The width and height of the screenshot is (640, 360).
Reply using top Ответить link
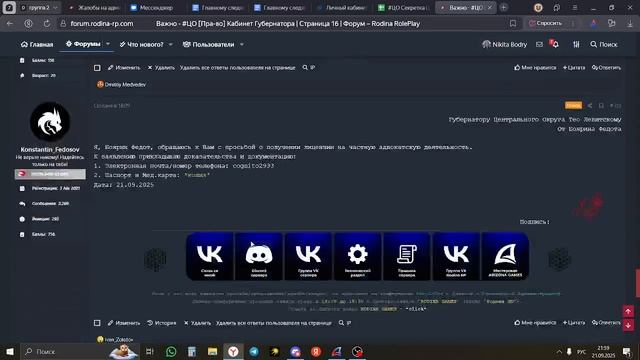(607, 68)
